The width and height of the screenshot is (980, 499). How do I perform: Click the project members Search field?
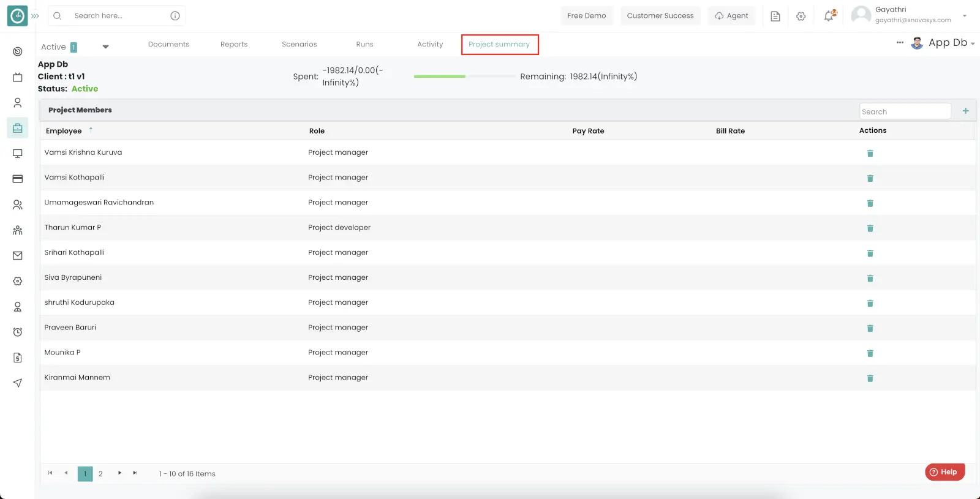pyautogui.click(x=905, y=111)
